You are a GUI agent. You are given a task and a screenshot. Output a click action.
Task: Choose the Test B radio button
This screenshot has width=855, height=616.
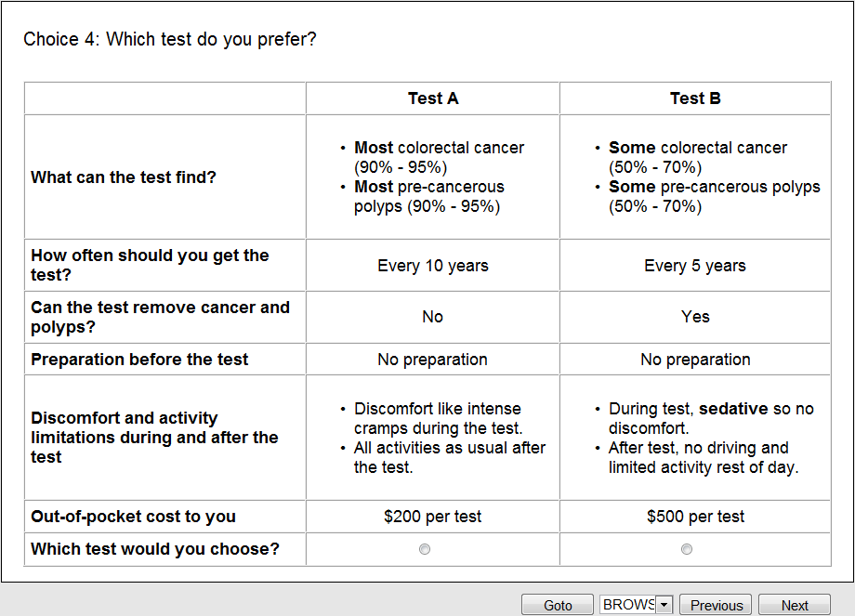pyautogui.click(x=687, y=549)
